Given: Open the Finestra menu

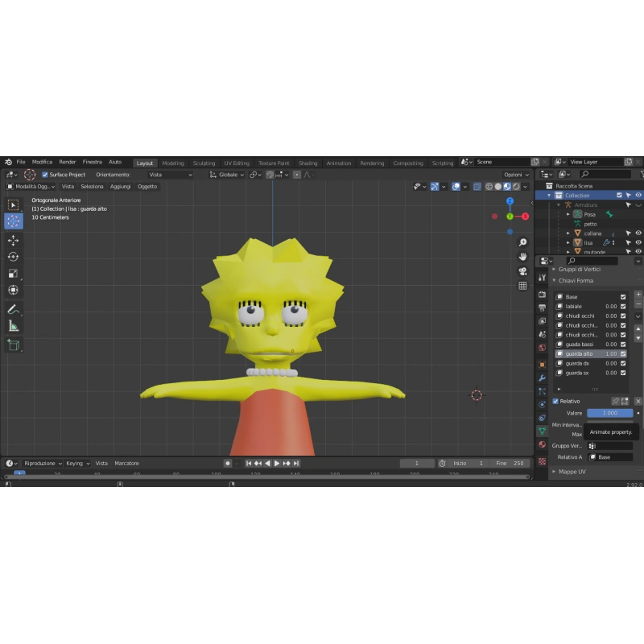Looking at the screenshot, I should click(92, 162).
